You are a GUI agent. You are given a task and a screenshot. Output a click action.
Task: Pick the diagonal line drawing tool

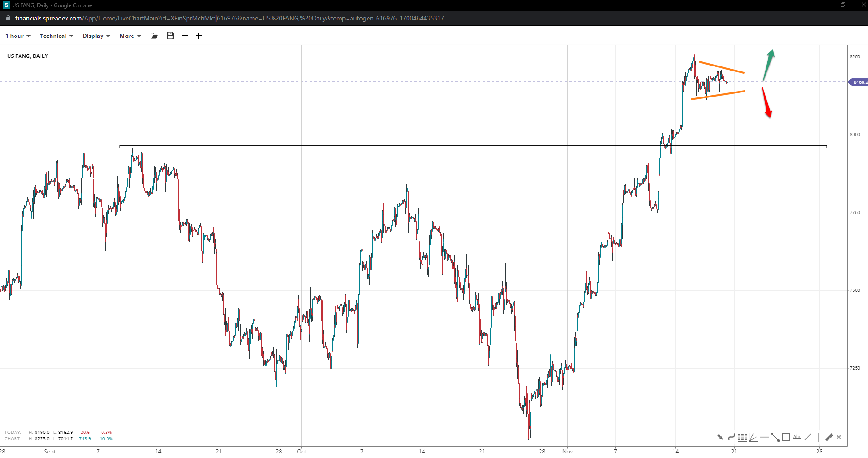click(x=808, y=437)
